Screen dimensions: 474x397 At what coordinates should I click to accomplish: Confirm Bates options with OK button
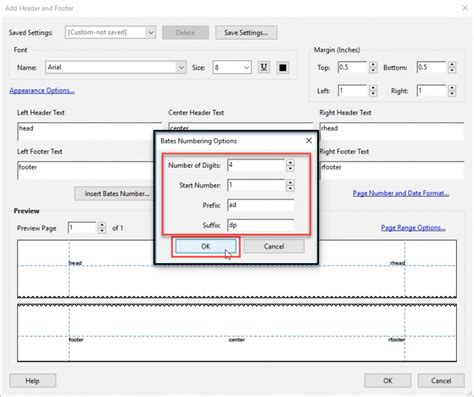pos(206,246)
